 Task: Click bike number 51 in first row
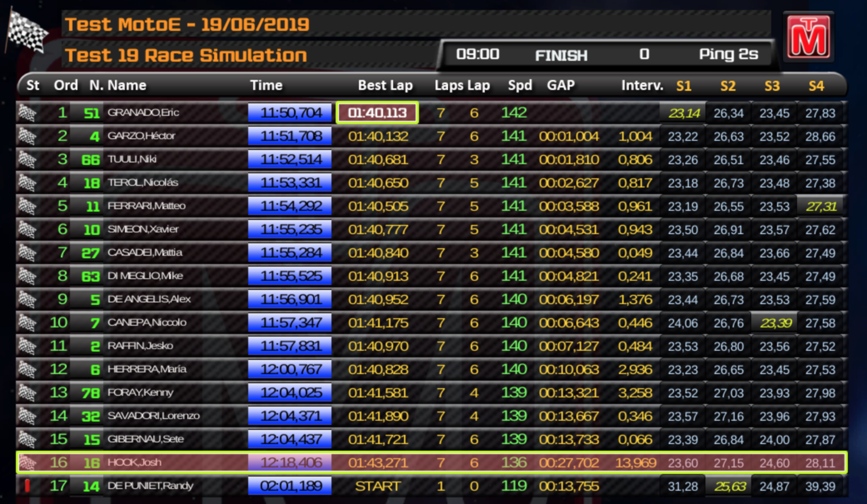pyautogui.click(x=91, y=113)
